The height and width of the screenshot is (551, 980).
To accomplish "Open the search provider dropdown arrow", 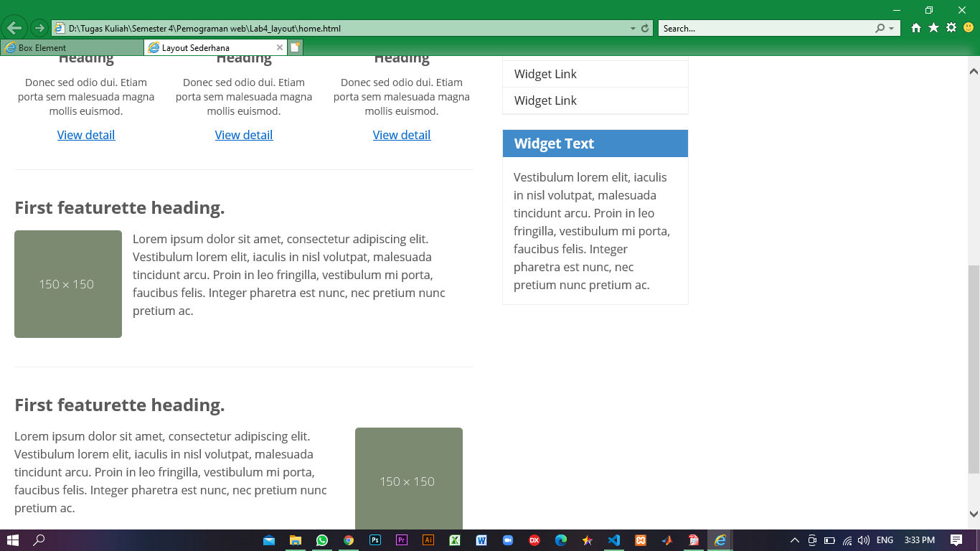I will click(890, 27).
